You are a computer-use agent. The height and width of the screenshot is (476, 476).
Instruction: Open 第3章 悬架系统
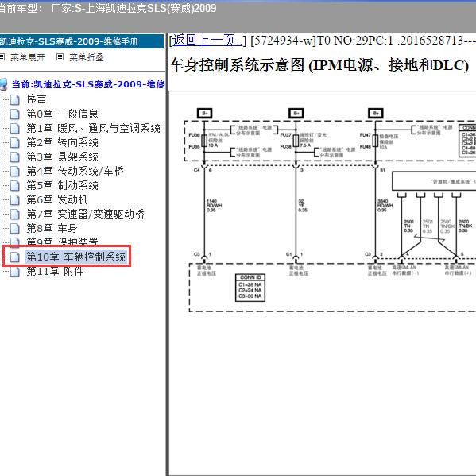pos(63,157)
